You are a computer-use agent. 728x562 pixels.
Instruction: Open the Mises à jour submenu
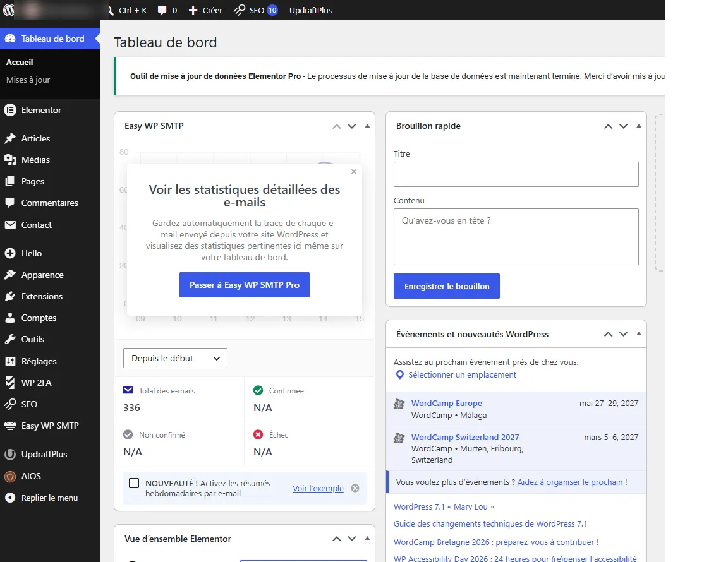(28, 80)
